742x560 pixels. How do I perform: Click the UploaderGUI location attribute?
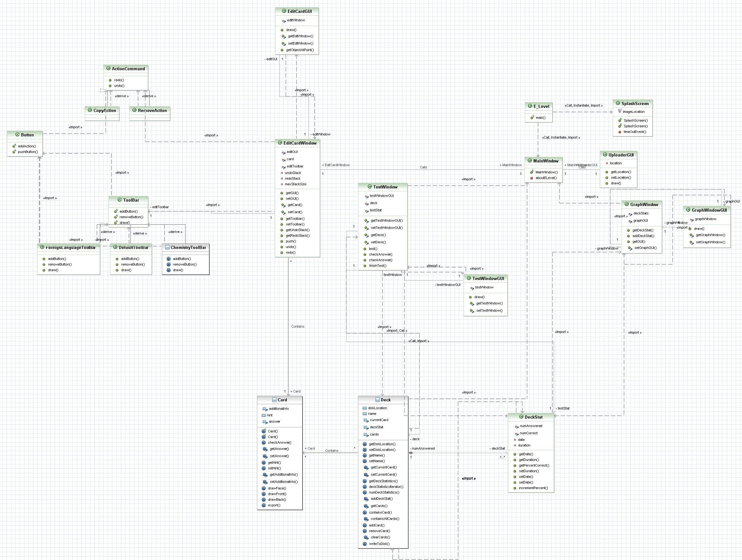click(x=616, y=163)
